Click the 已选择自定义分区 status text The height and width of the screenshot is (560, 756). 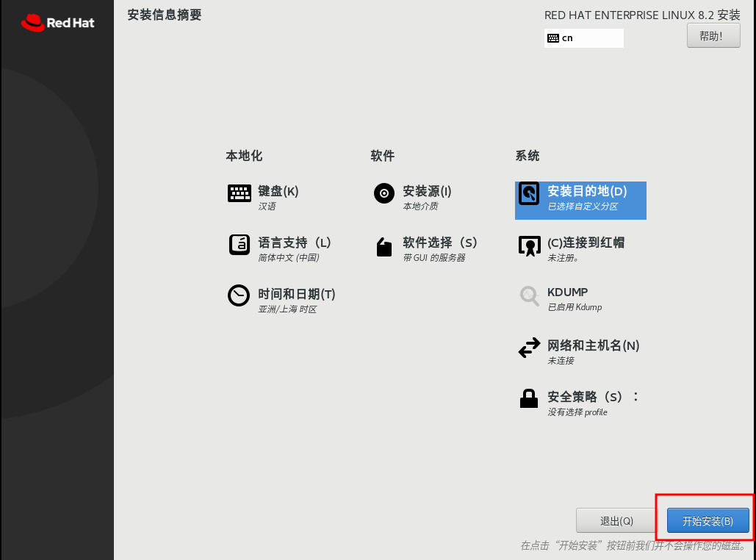(x=583, y=207)
